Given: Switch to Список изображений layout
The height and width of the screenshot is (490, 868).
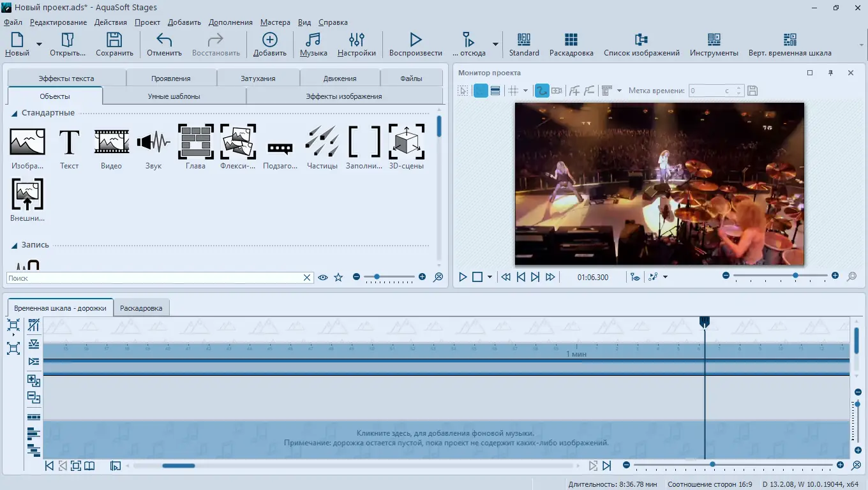Looking at the screenshot, I should pyautogui.click(x=641, y=45).
